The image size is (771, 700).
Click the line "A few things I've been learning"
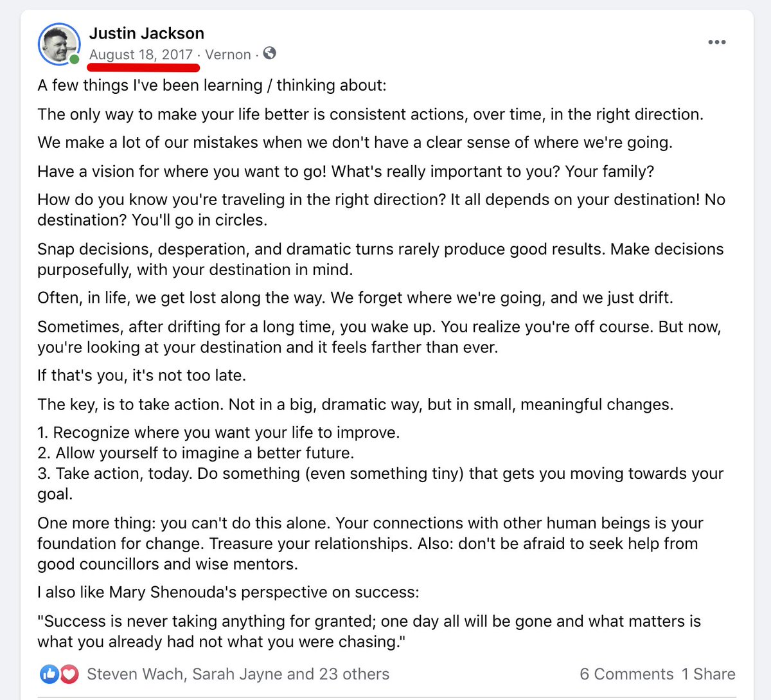point(212,85)
